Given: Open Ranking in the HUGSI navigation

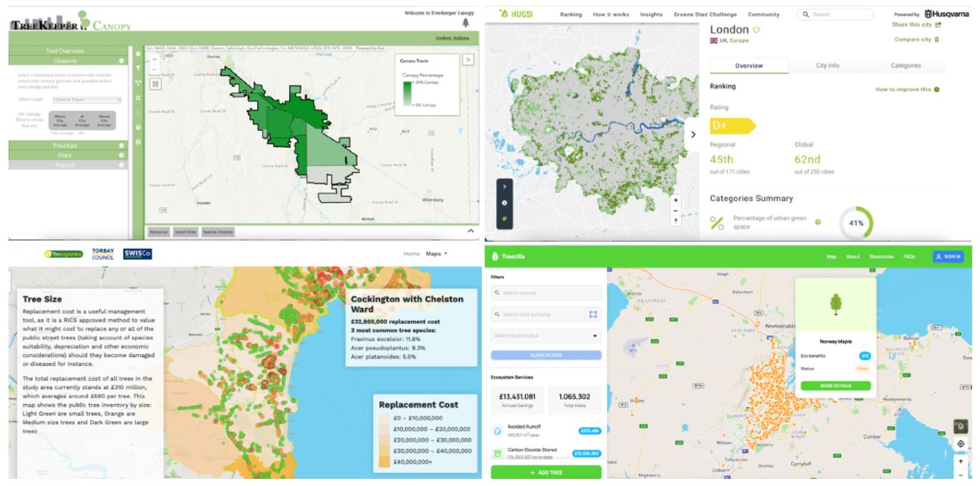Looking at the screenshot, I should tap(571, 14).
